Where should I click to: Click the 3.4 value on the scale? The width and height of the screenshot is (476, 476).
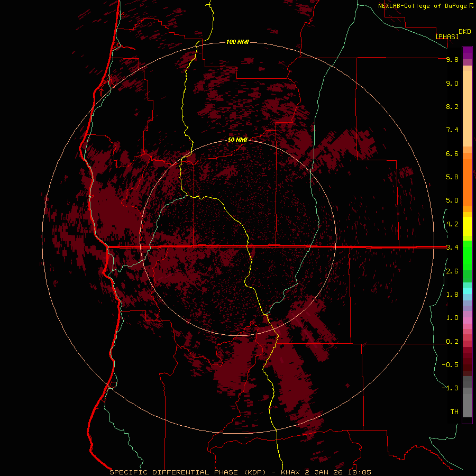(x=452, y=248)
